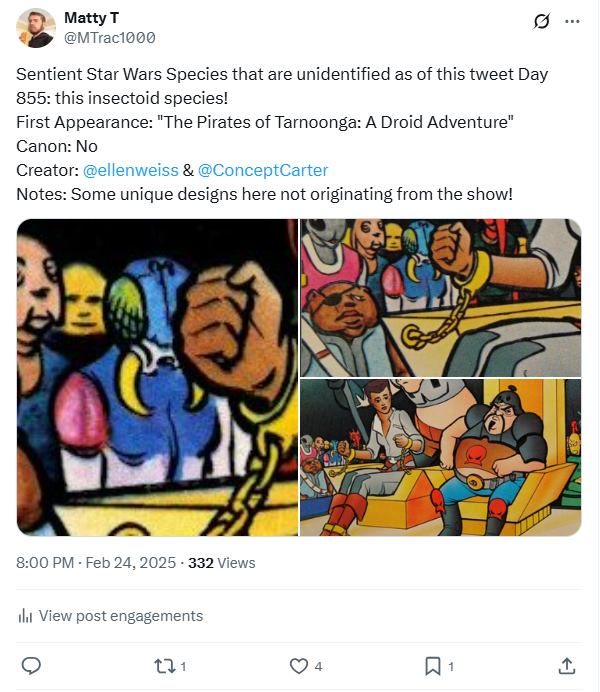The width and height of the screenshot is (600, 692).
Task: Click Matty T's profile avatar
Action: (x=36, y=28)
